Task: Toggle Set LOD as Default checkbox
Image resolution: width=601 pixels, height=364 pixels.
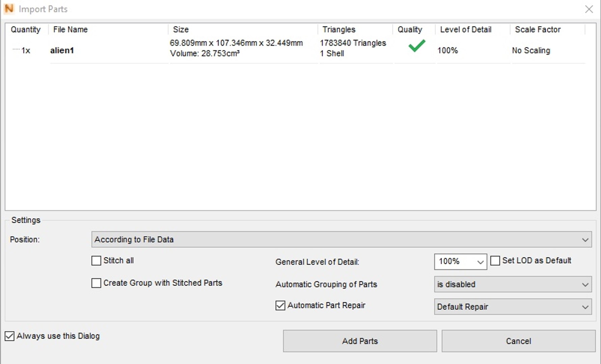Action: pyautogui.click(x=495, y=261)
